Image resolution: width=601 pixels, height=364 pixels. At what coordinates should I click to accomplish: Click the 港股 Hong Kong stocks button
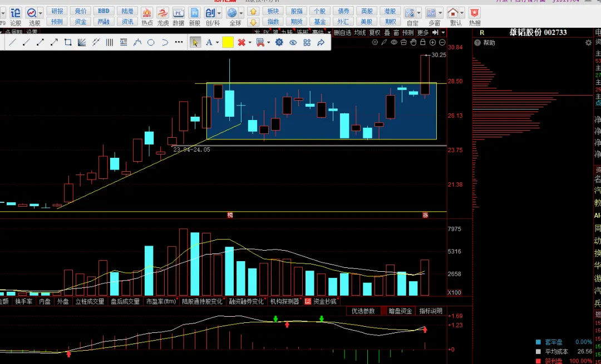pos(390,11)
